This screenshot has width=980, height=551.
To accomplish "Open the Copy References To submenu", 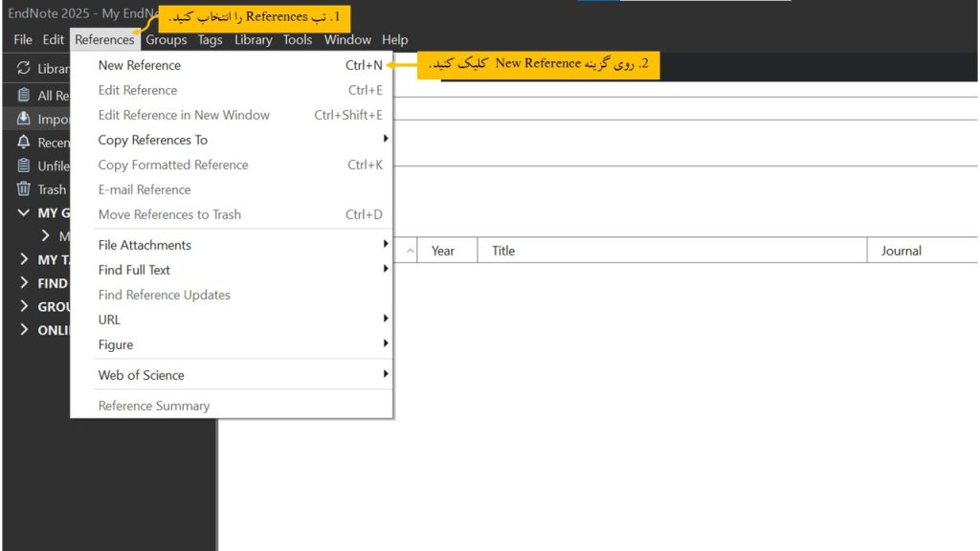I will point(153,140).
